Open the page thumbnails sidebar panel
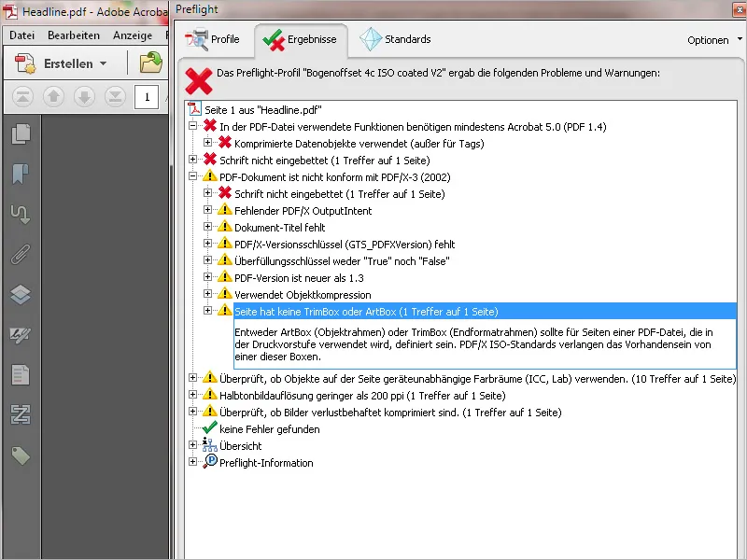 point(21,133)
